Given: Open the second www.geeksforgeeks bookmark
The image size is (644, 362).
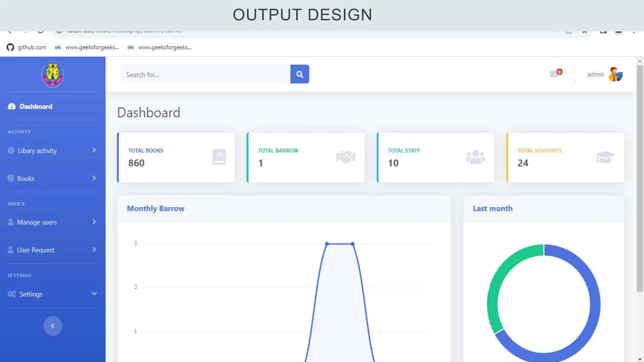Looking at the screenshot, I should coord(160,47).
